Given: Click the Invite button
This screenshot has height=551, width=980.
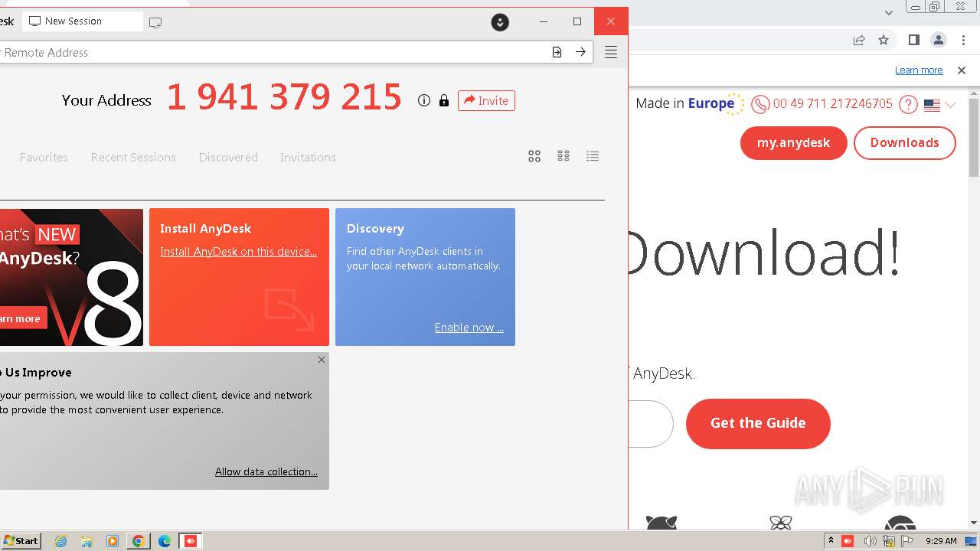Looking at the screenshot, I should pos(486,100).
